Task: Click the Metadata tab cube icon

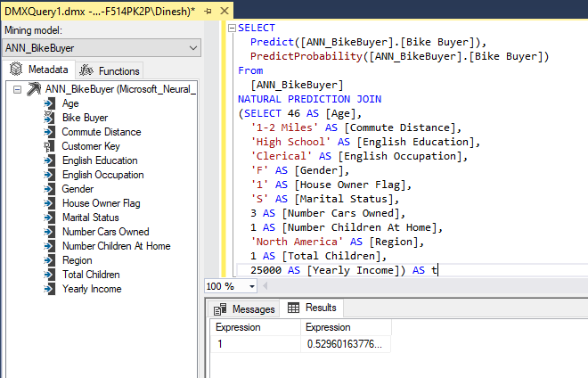Action: point(16,69)
